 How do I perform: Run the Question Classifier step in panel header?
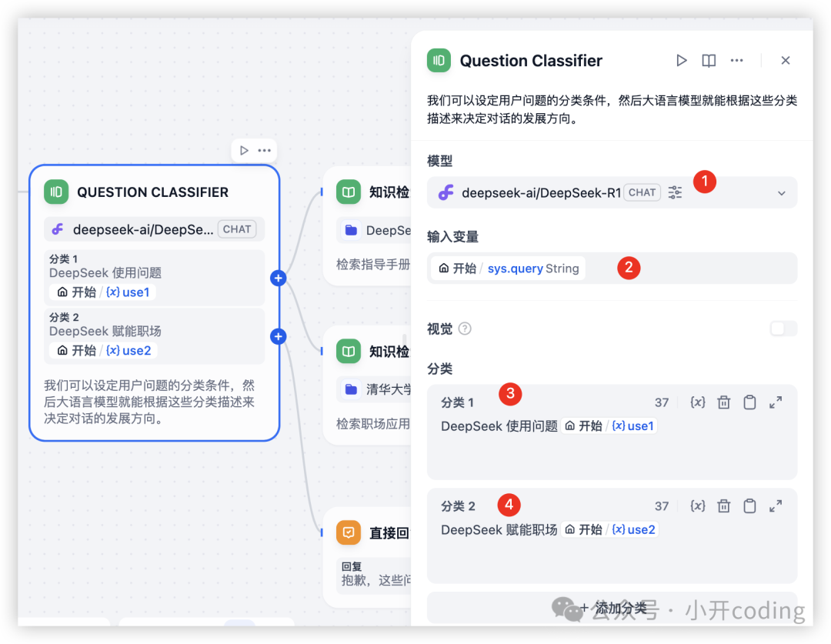tap(682, 61)
